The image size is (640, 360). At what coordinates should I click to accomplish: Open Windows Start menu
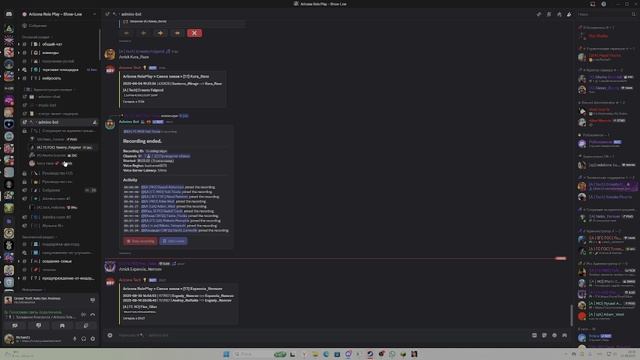pos(226,354)
